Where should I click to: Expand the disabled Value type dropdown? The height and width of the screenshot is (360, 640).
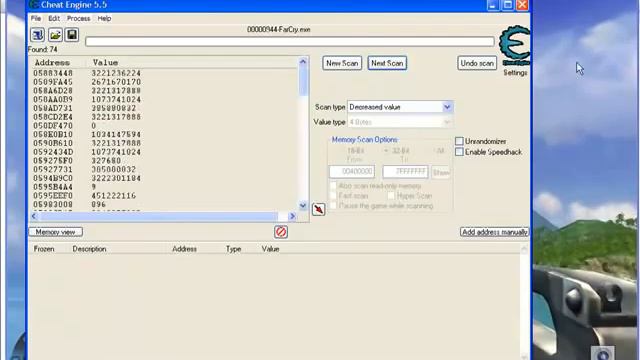pyautogui.click(x=447, y=122)
